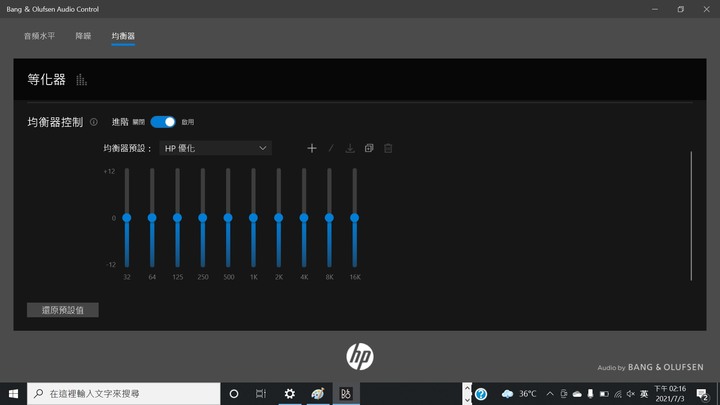Click the rename preset pencil icon
720x405 pixels.
coord(331,148)
